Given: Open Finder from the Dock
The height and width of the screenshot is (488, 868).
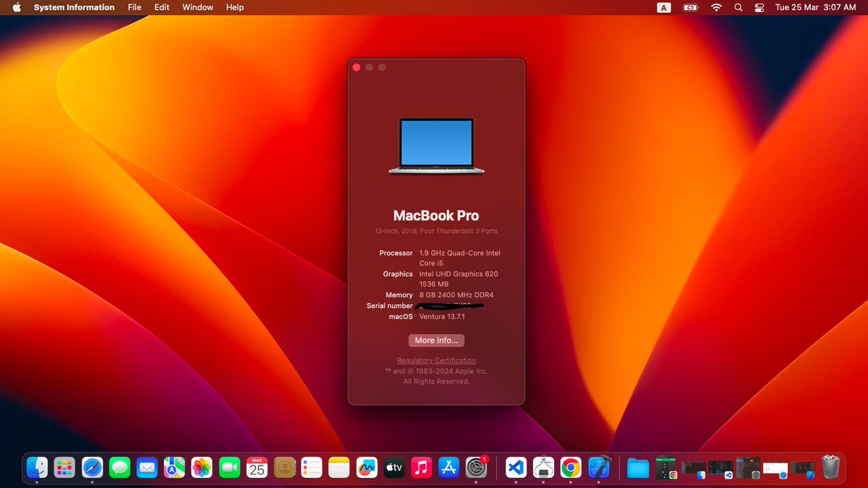Looking at the screenshot, I should pos(38,468).
